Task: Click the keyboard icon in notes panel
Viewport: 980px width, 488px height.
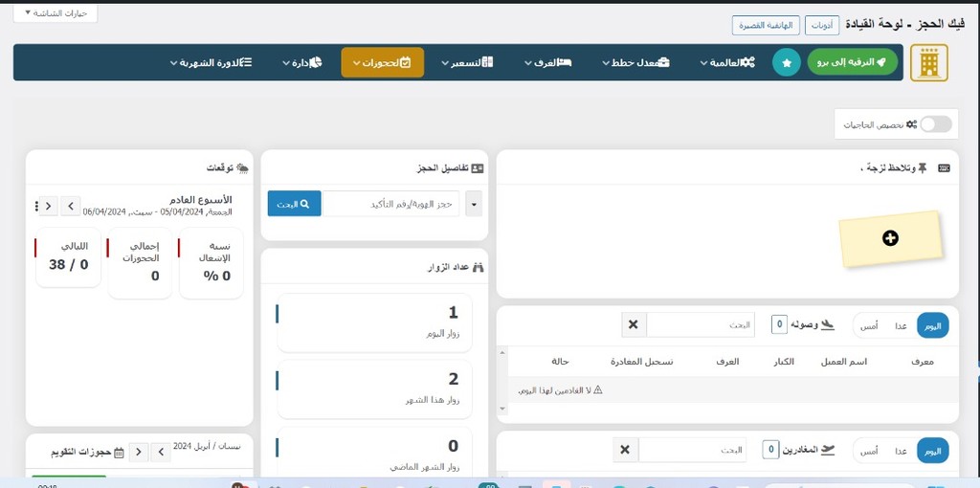Action: point(944,168)
